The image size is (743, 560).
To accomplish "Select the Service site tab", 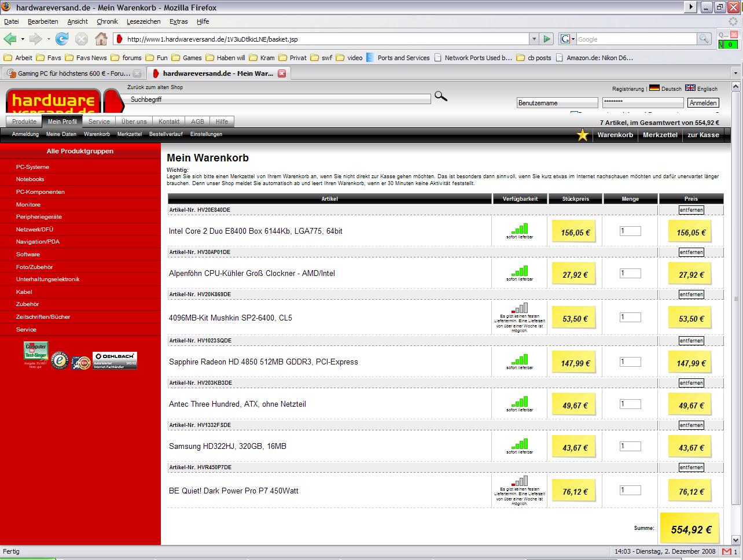I will pyautogui.click(x=99, y=121).
